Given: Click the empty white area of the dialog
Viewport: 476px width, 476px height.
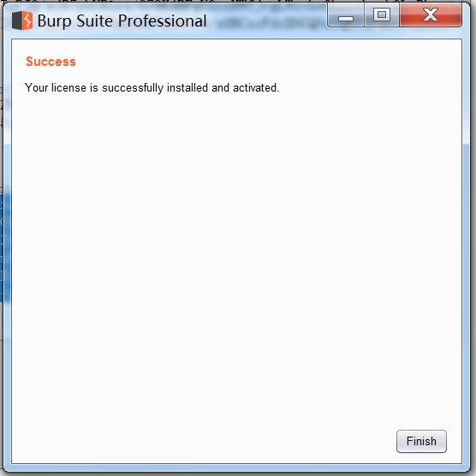Looking at the screenshot, I should pyautogui.click(x=237, y=258).
